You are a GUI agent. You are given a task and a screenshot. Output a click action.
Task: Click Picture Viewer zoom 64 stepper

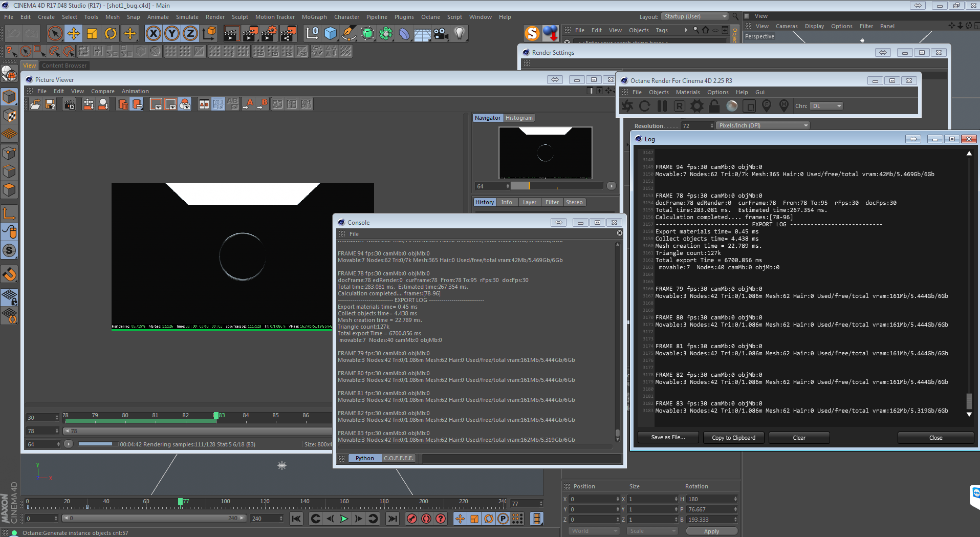click(x=508, y=186)
